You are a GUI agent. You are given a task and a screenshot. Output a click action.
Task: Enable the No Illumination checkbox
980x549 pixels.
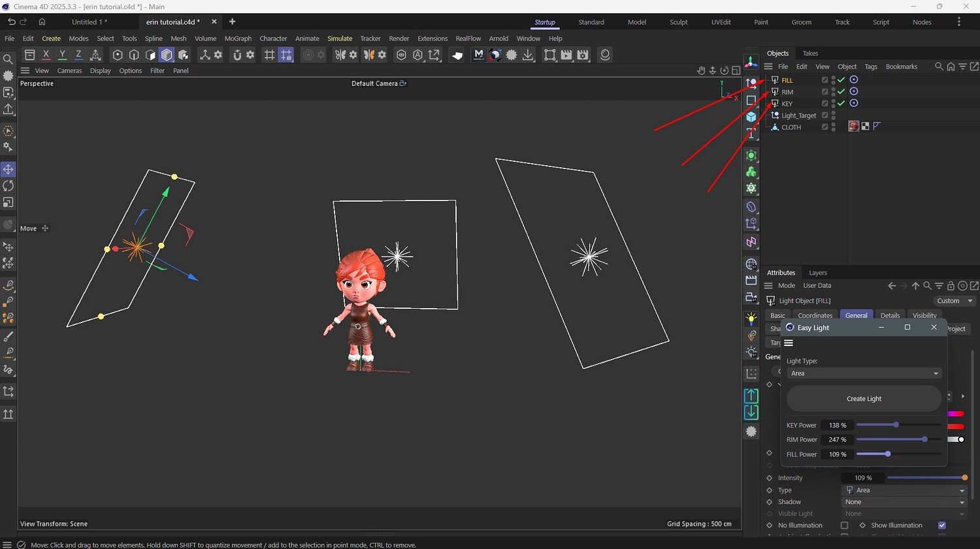[844, 525]
